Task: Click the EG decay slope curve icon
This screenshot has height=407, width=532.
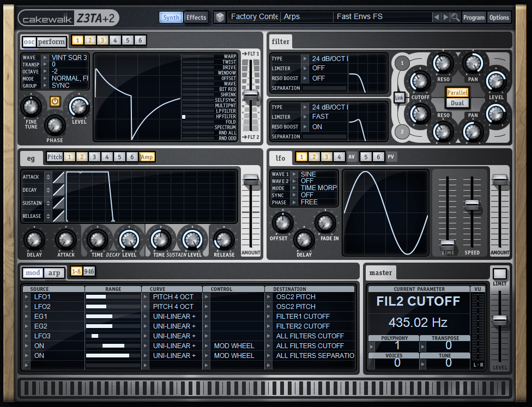Action: coord(59,190)
